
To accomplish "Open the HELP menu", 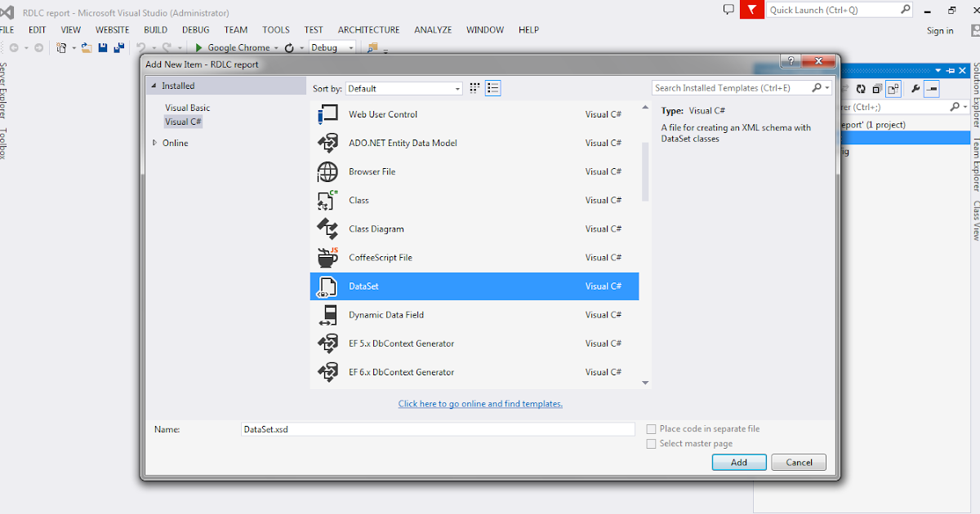I will coord(528,29).
